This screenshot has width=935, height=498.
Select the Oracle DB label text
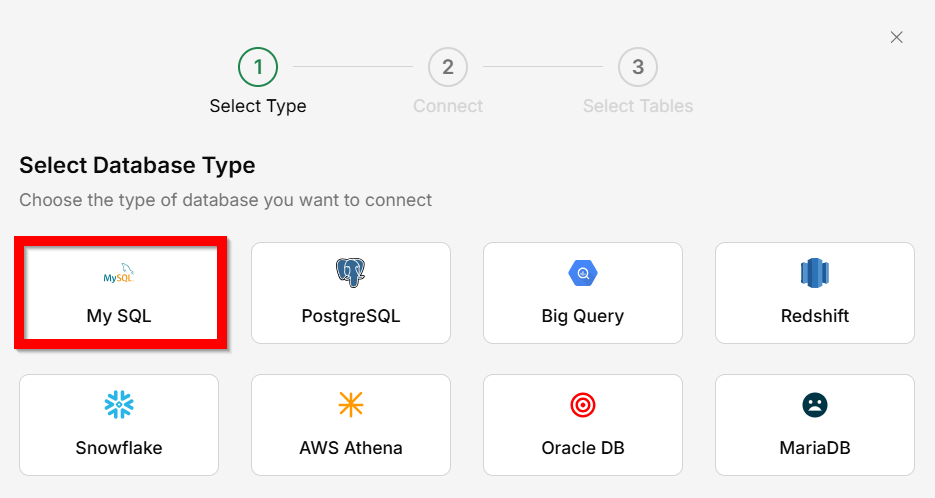pos(582,448)
